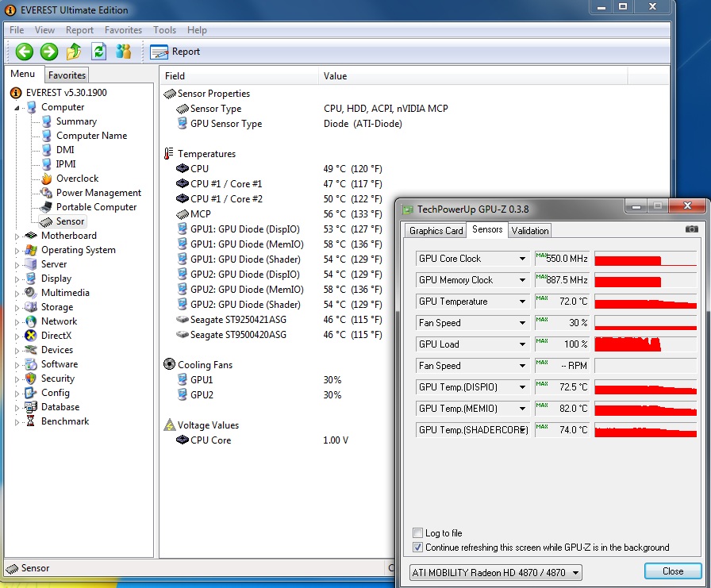The image size is (711, 588).
Task: Expand the Config tree node
Action: point(17,394)
